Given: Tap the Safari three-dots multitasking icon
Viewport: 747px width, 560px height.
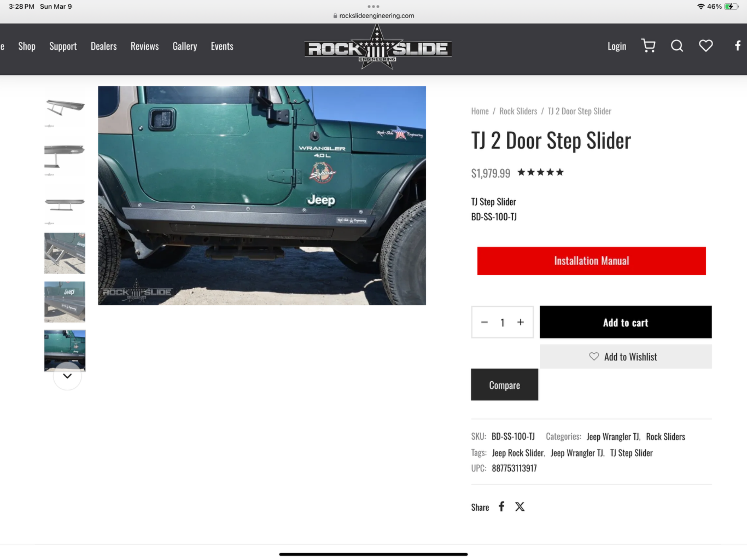Looking at the screenshot, I should [373, 6].
